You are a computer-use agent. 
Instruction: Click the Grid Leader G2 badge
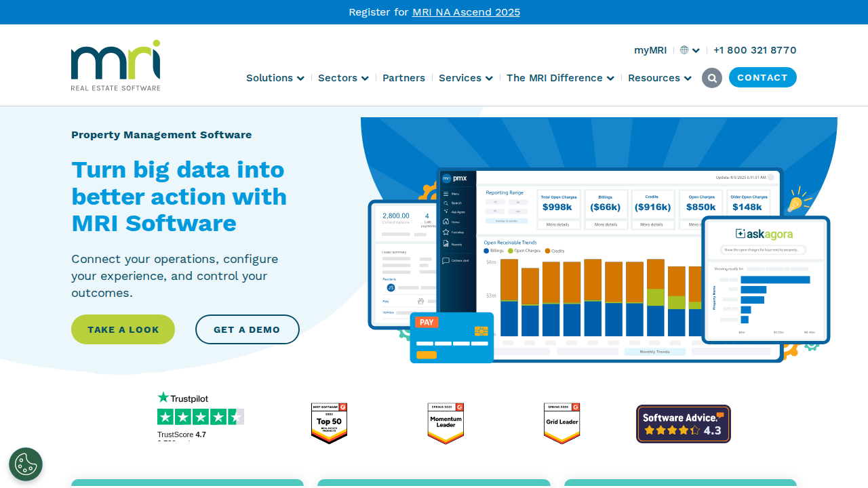click(x=562, y=424)
